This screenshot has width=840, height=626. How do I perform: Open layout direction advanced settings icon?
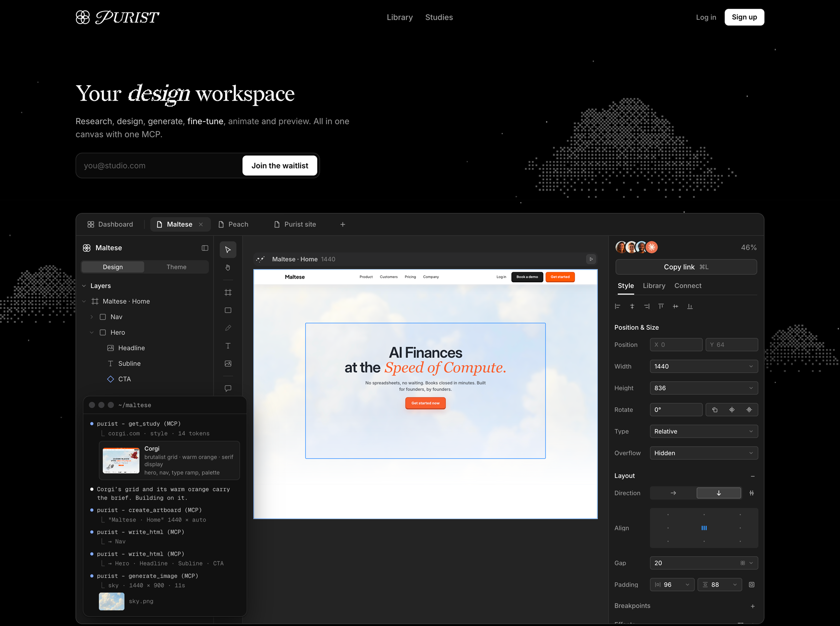751,493
